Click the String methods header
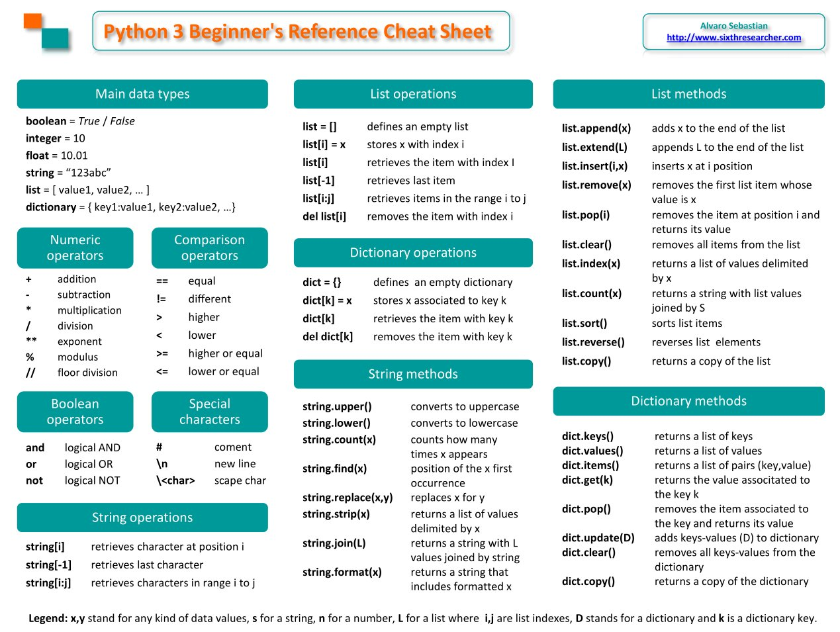Screen dimensions: 840x632 413,374
